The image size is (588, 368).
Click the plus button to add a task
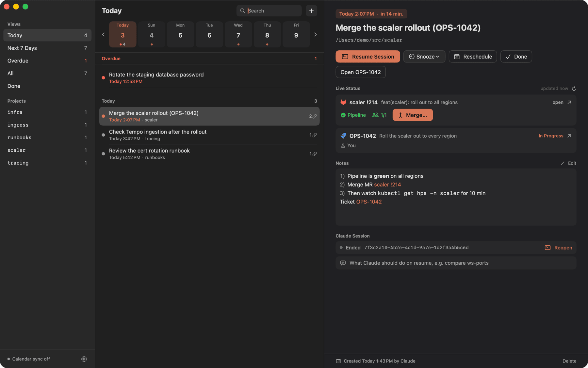point(311,11)
